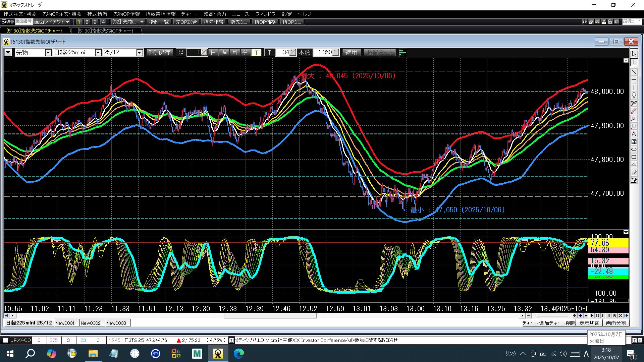Open the green indicator list icon

click(402, 53)
